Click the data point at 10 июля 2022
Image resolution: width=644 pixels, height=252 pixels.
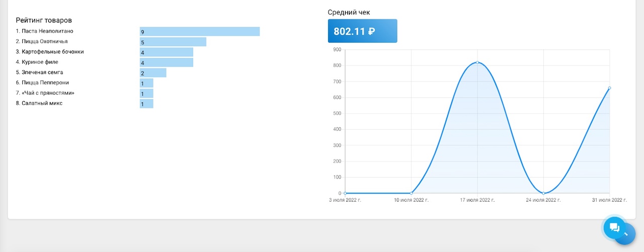click(x=411, y=193)
